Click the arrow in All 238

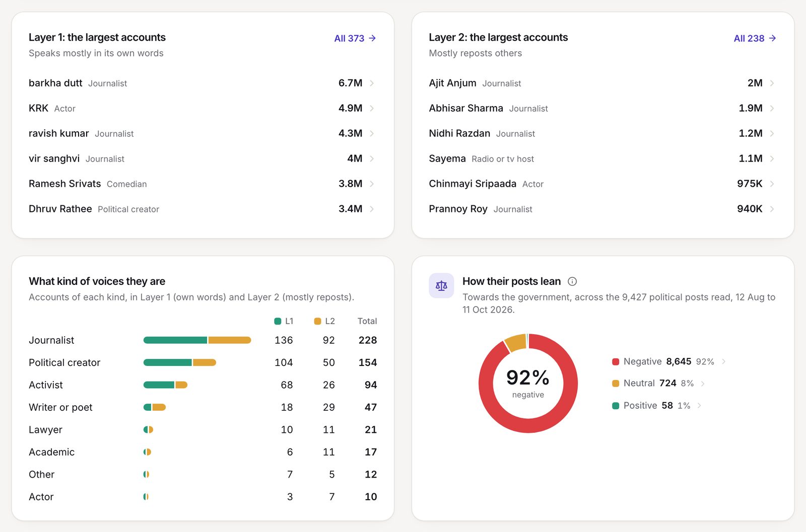pos(772,38)
